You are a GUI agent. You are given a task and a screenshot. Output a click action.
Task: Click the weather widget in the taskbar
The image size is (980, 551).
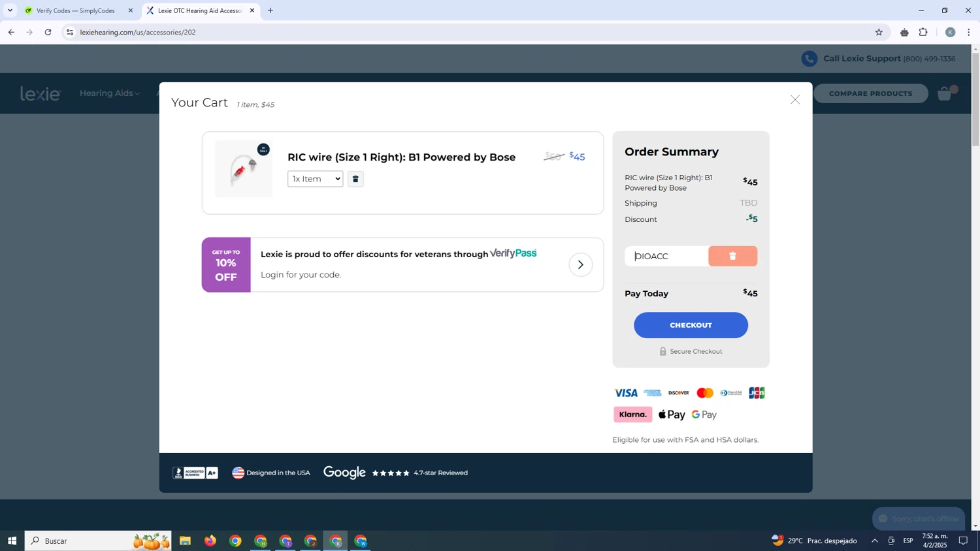coord(814,541)
